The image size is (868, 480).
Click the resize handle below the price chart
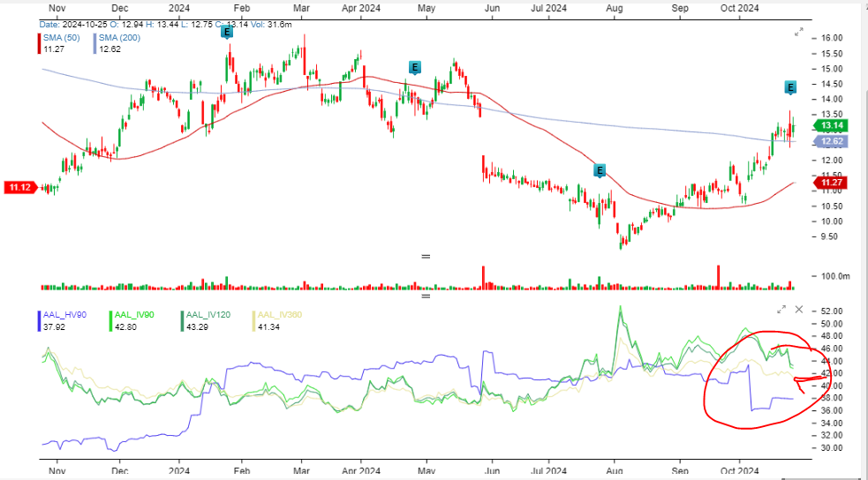[426, 257]
